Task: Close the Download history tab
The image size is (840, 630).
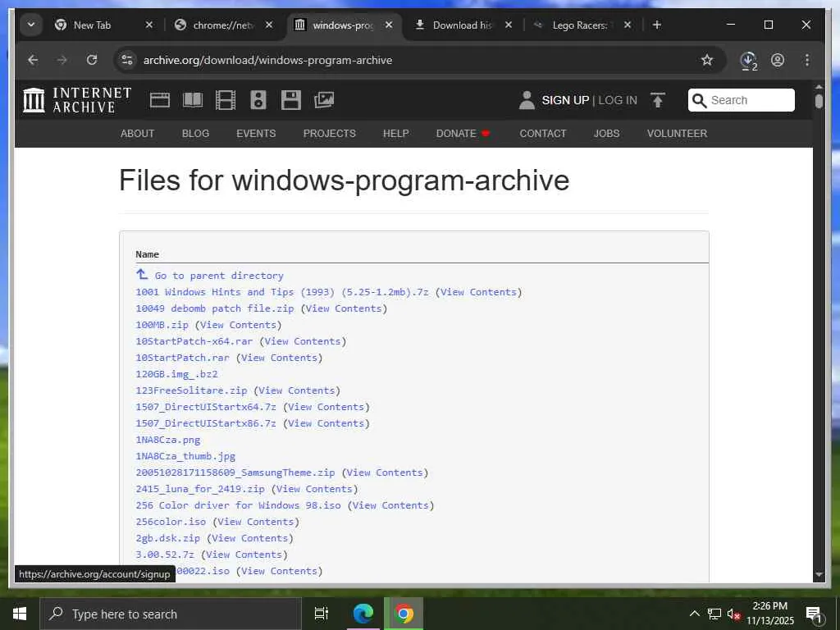Action: pos(509,25)
